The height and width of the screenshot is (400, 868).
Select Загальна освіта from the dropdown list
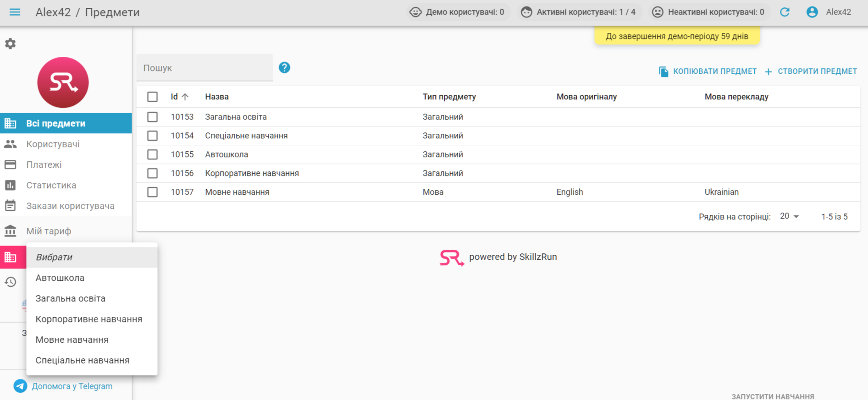(92, 298)
